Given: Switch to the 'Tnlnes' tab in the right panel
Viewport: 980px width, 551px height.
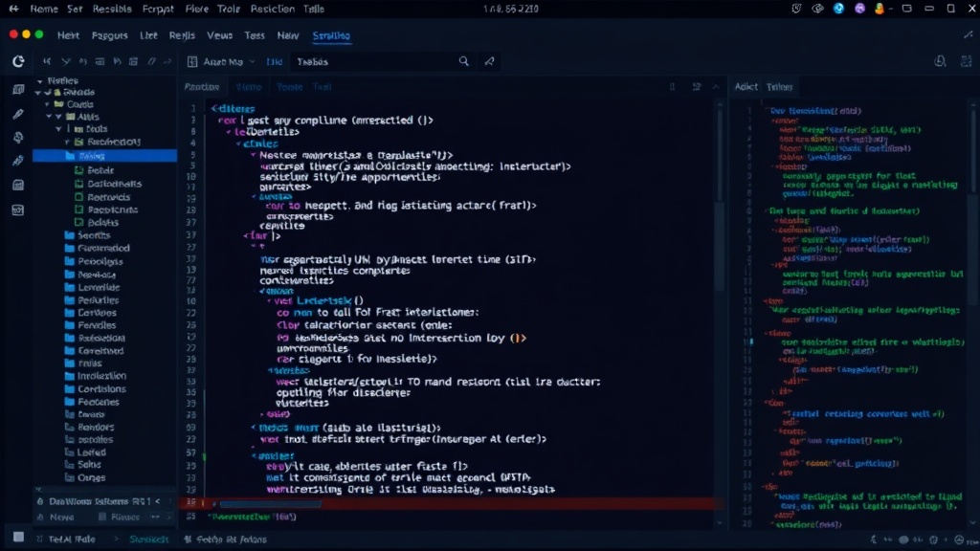Looking at the screenshot, I should click(779, 87).
